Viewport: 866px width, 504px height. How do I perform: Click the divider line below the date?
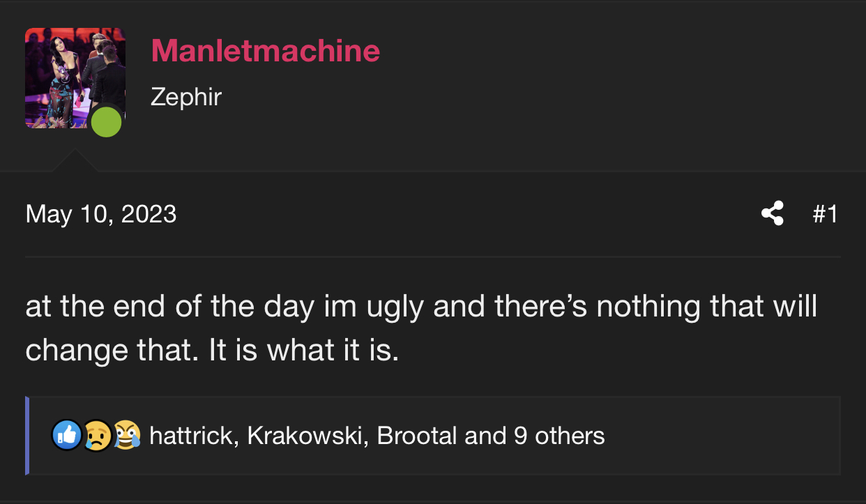(x=433, y=257)
